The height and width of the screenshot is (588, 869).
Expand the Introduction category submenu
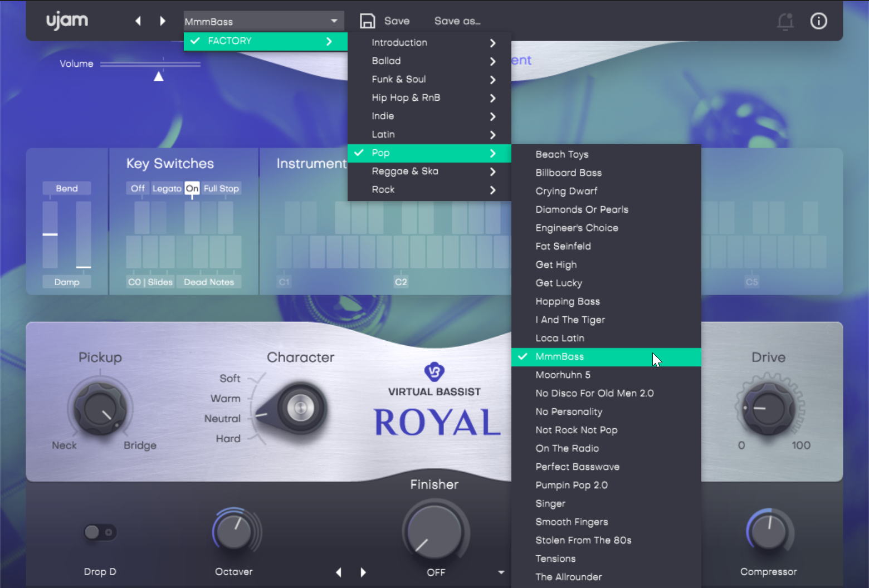click(x=429, y=43)
